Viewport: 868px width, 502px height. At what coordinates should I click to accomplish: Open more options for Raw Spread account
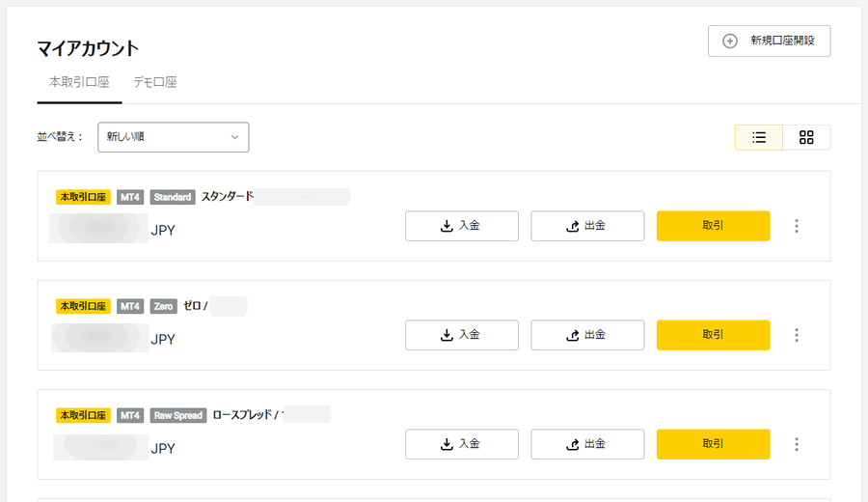pos(797,444)
